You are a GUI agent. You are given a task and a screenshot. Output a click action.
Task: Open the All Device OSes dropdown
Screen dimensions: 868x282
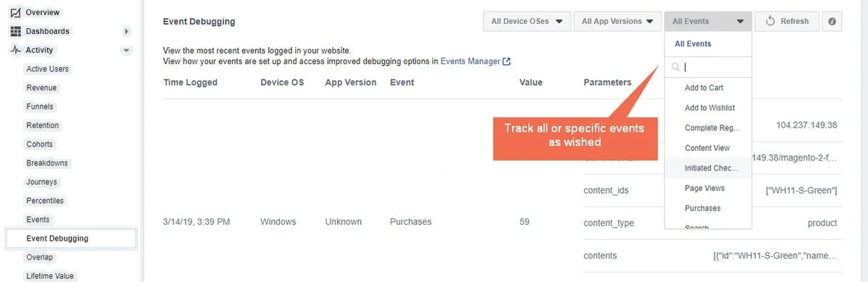[x=527, y=21]
